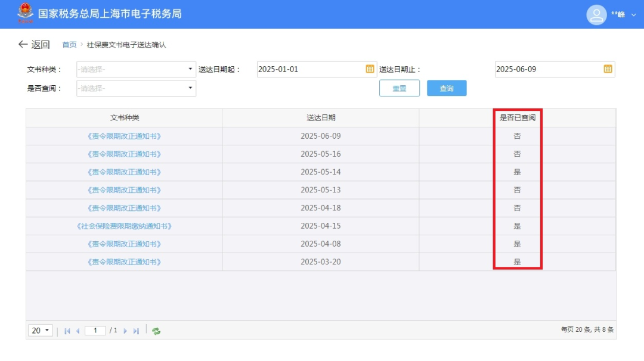Open the 社会保险费限期缴纳通知书 document link
The height and width of the screenshot is (361, 644).
[124, 226]
